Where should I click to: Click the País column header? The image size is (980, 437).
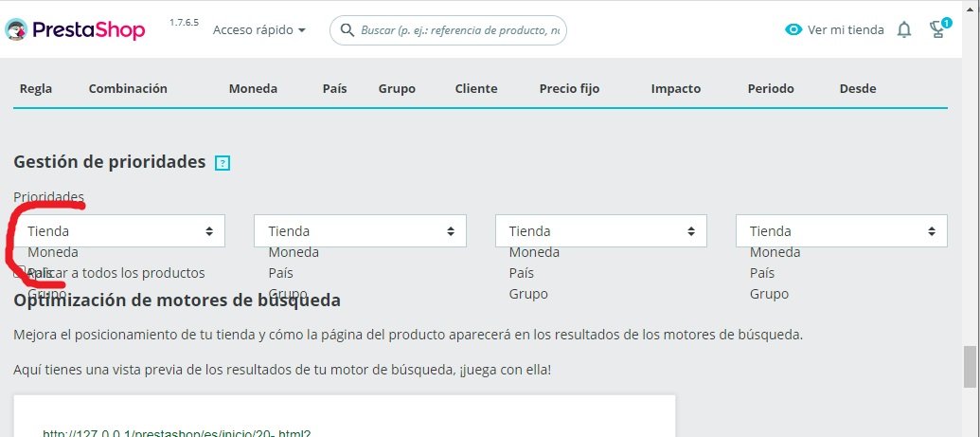tap(334, 88)
